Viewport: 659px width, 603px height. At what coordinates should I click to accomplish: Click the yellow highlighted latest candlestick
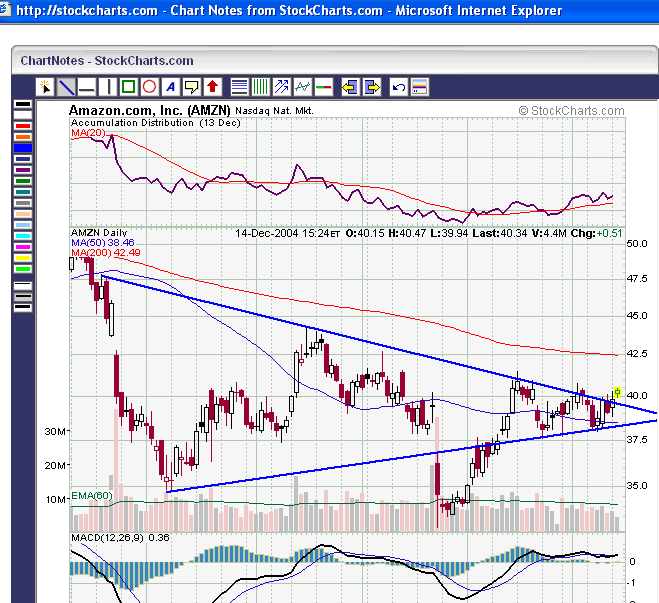coord(617,392)
